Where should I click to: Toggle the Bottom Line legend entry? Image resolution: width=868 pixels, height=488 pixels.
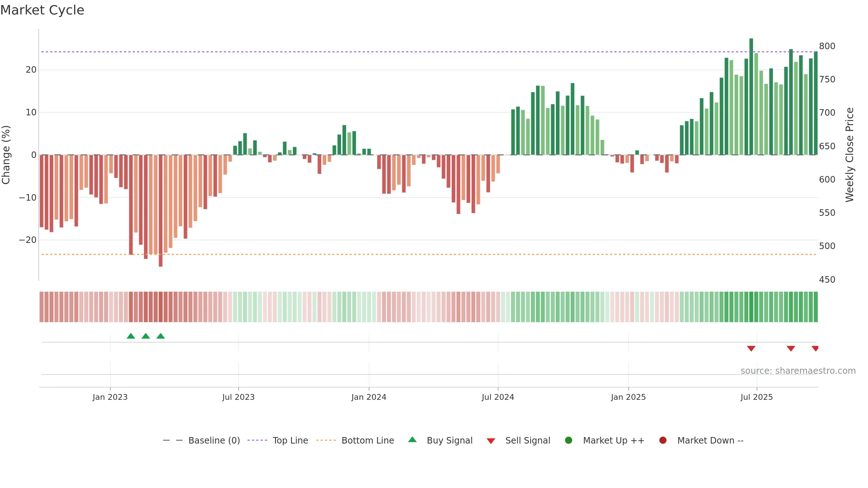pyautogui.click(x=355, y=440)
